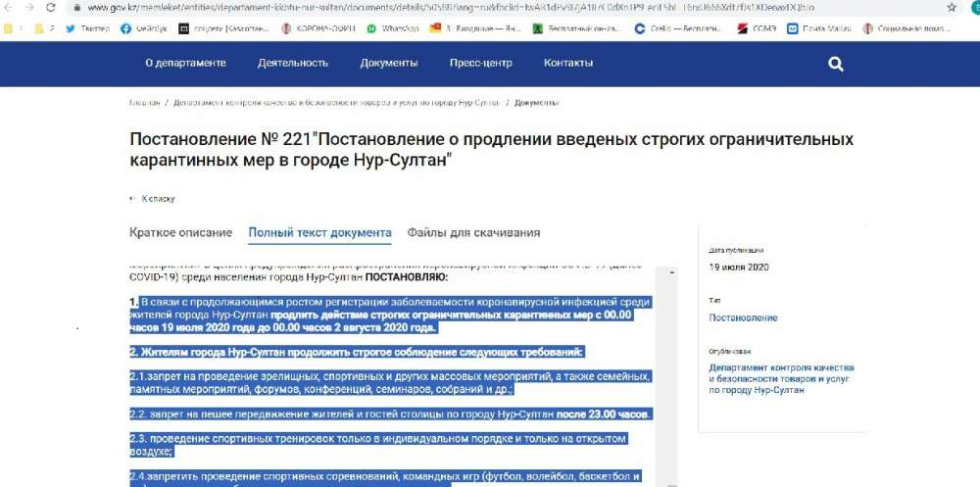The image size is (980, 487).
Task: Go back using the browser back arrow
Action: tap(8, 7)
